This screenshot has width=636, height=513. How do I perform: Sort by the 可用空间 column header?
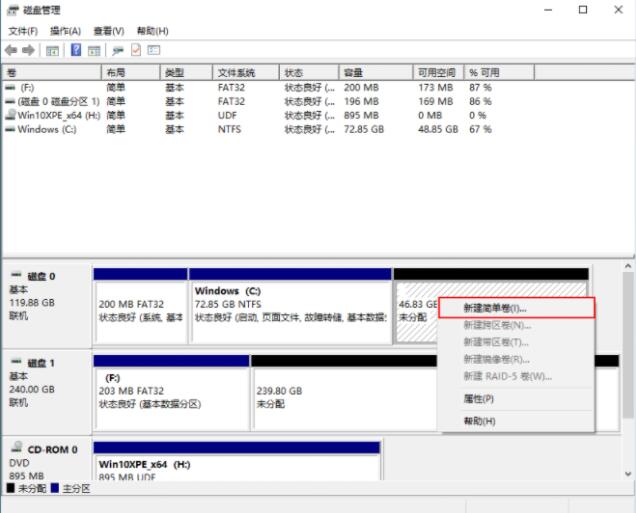point(439,73)
